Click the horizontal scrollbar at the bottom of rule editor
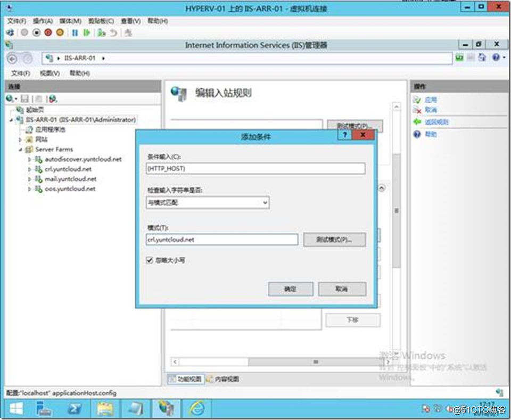This screenshot has width=511, height=420. pos(316,362)
